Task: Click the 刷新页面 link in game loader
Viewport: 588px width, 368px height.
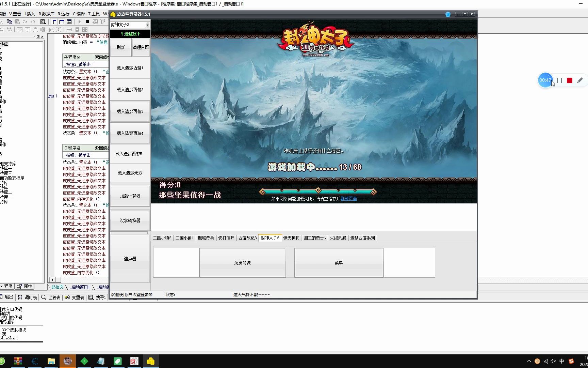Action: [x=349, y=199]
